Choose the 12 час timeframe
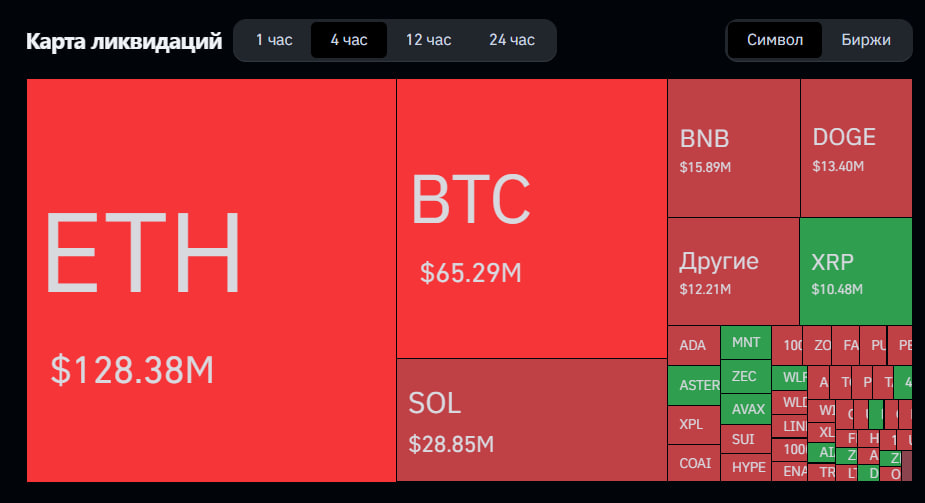This screenshot has width=925, height=503. pos(428,40)
